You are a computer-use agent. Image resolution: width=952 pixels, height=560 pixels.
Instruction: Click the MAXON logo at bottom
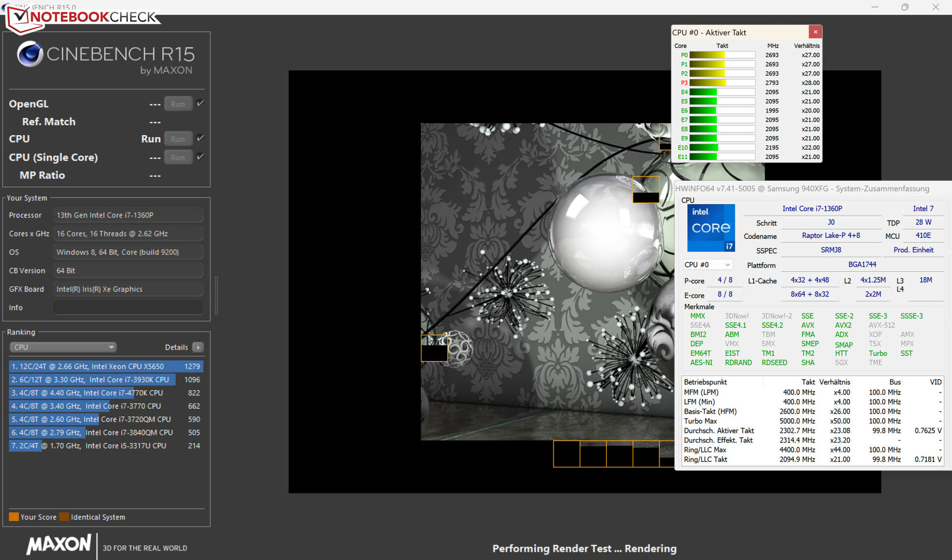pyautogui.click(x=59, y=545)
